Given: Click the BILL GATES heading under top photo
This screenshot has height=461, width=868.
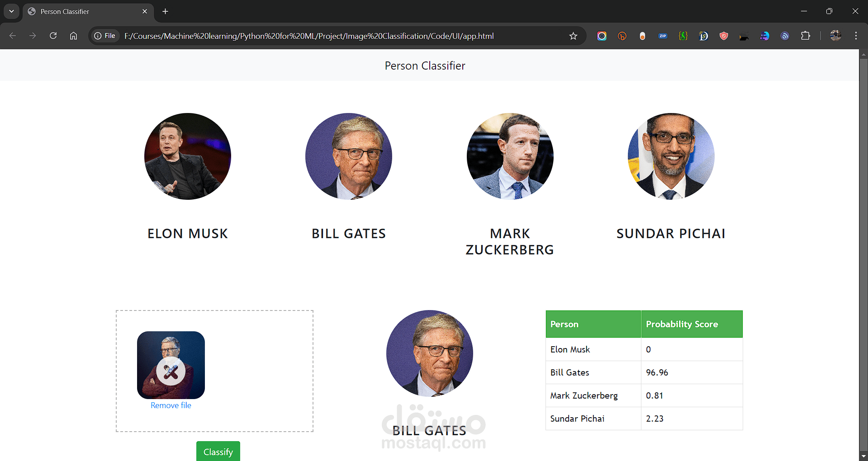Looking at the screenshot, I should (x=349, y=234).
